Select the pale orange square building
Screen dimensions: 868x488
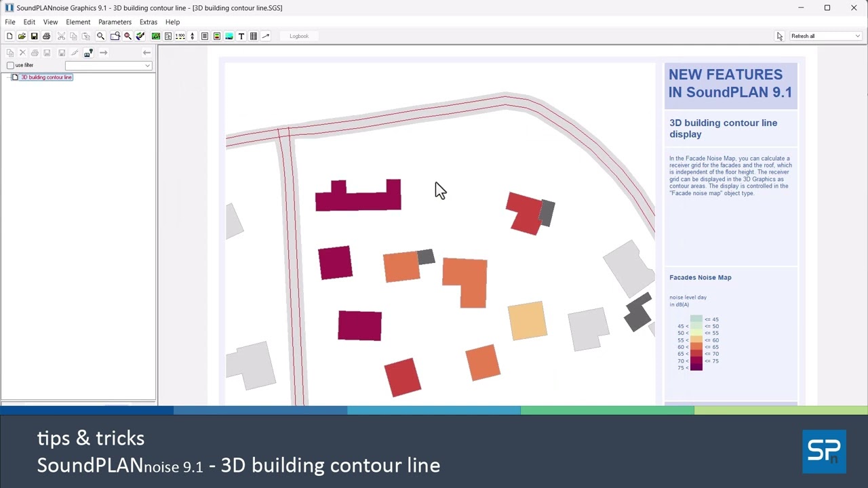(528, 321)
